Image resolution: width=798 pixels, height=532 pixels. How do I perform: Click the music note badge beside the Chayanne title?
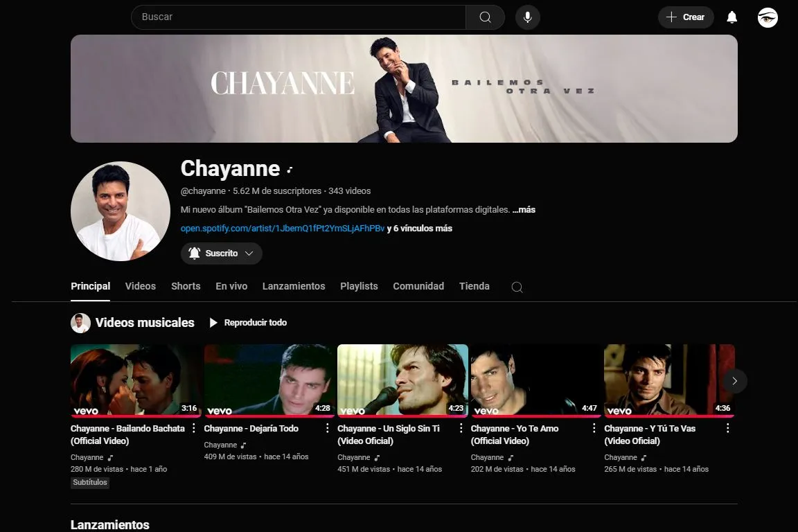[290, 170]
